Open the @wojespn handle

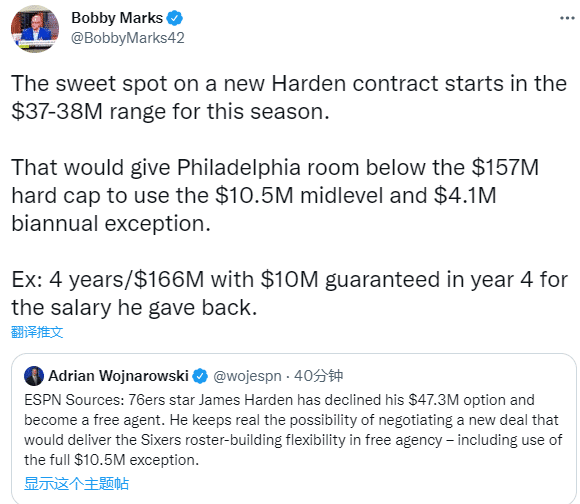tap(247, 376)
